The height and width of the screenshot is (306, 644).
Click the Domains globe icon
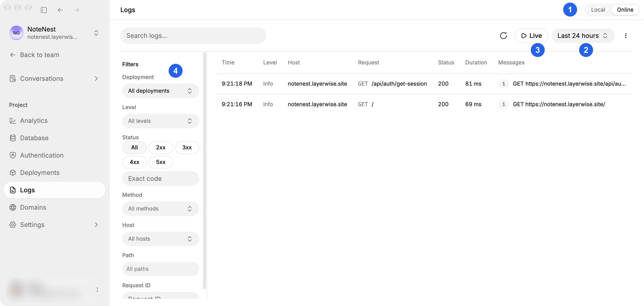tap(13, 207)
